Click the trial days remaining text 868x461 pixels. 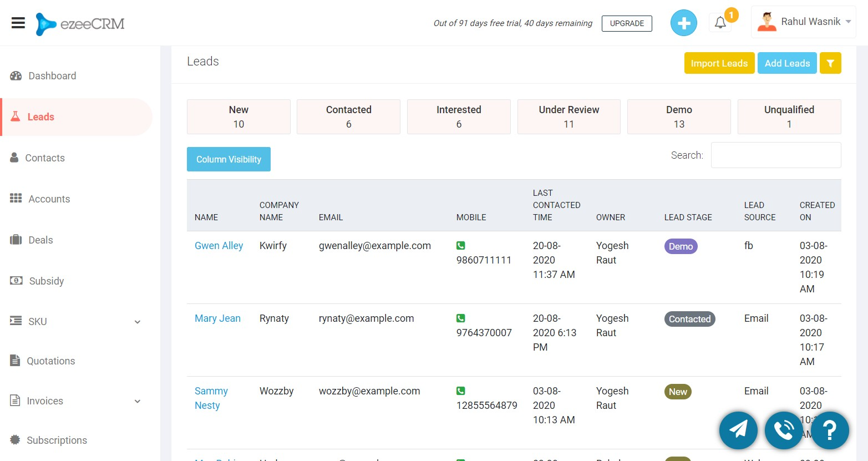(x=512, y=23)
